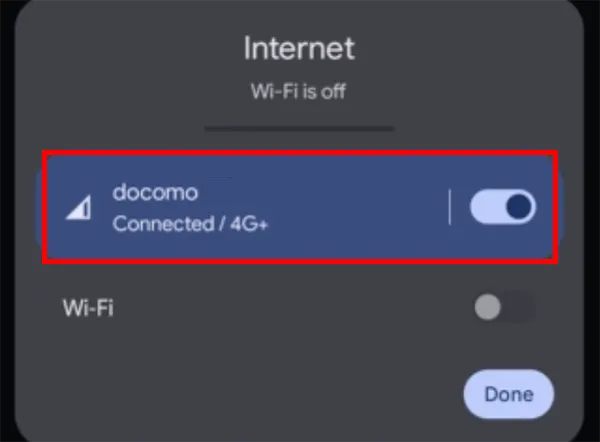The height and width of the screenshot is (442, 600).
Task: Tap the Done button
Action: tap(508, 394)
